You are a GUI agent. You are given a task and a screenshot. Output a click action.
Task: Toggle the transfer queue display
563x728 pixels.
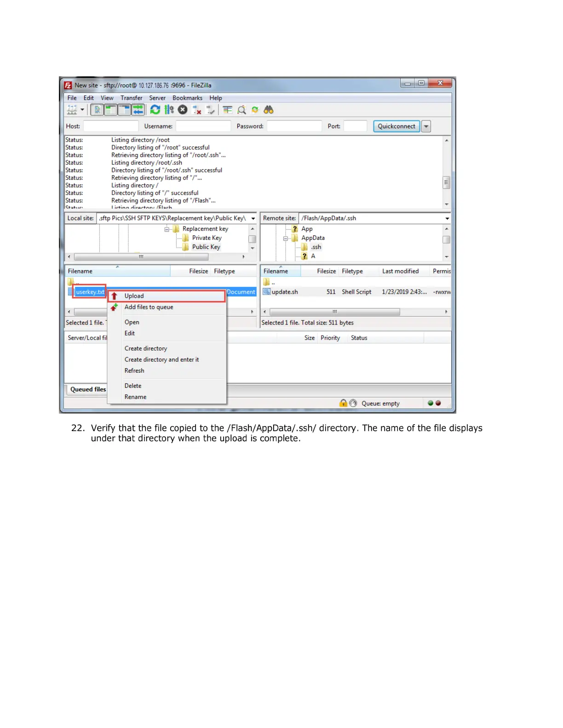point(138,110)
